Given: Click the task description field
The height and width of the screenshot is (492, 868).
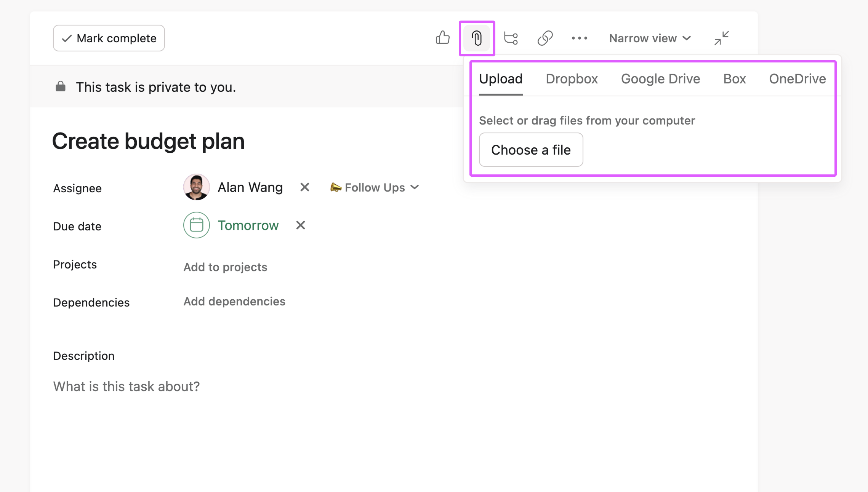Looking at the screenshot, I should [x=126, y=386].
